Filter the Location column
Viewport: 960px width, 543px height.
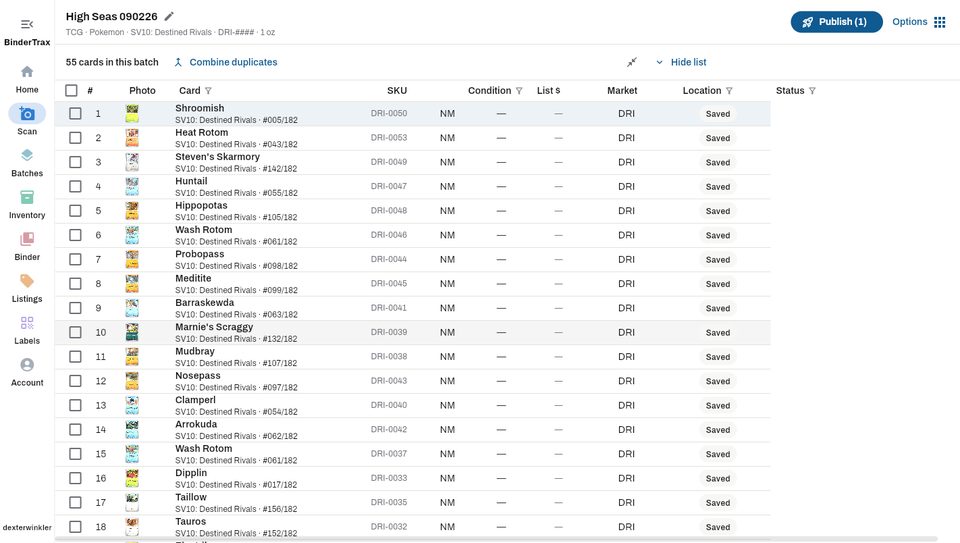729,91
